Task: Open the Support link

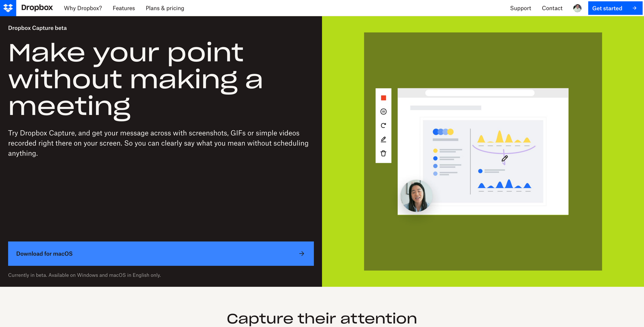Action: coord(520,8)
